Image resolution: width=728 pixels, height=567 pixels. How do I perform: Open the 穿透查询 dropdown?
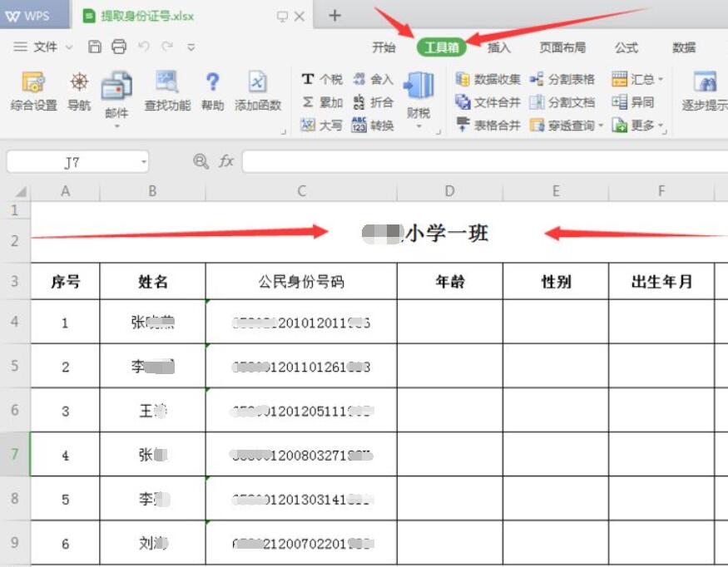tap(566, 126)
